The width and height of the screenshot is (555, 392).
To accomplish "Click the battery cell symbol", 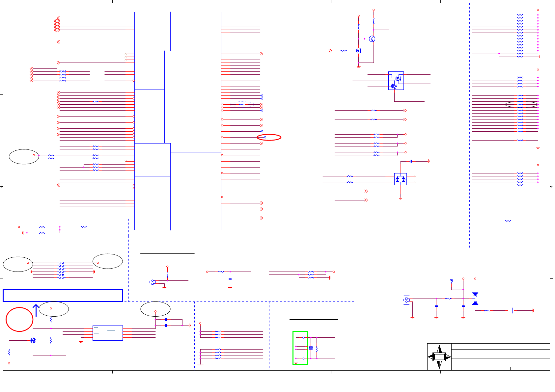I will tap(511, 310).
